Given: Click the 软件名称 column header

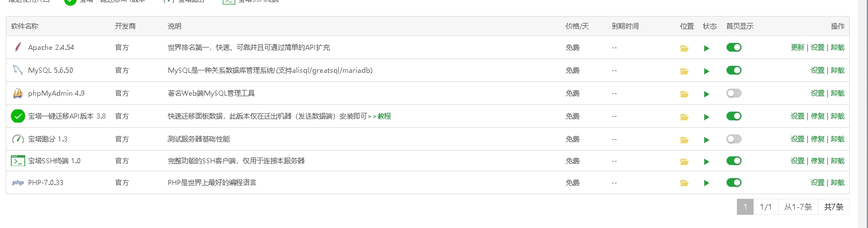Looking at the screenshot, I should [x=25, y=26].
